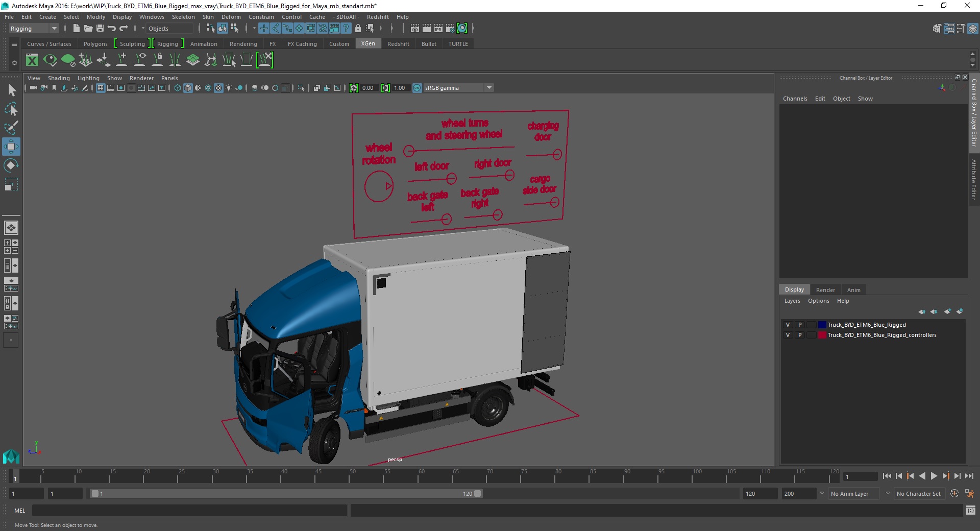Image resolution: width=980 pixels, height=531 pixels.
Task: Select the arrow Select tool
Action: point(11,90)
